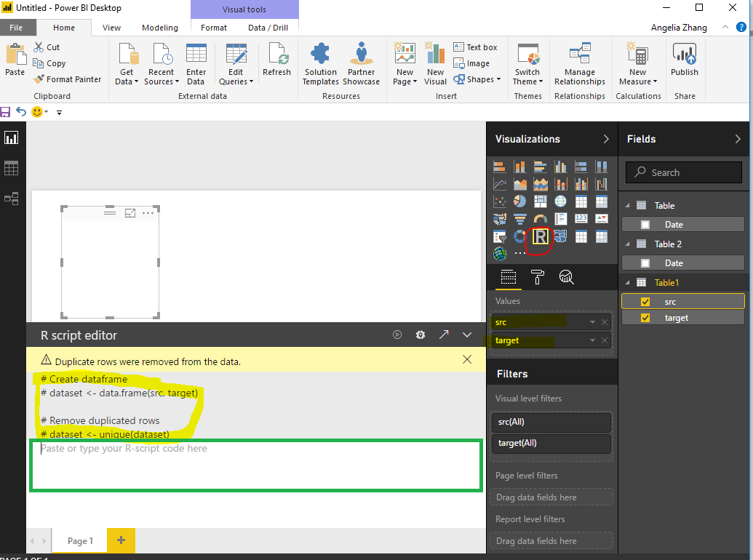753x560 pixels.
Task: Check the Date field under Table 2
Action: tap(645, 263)
